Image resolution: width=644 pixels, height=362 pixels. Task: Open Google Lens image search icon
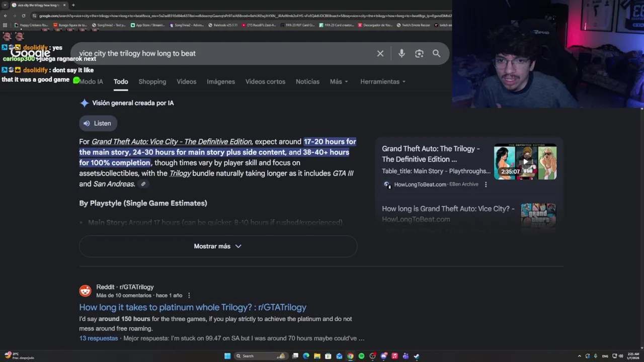419,53
